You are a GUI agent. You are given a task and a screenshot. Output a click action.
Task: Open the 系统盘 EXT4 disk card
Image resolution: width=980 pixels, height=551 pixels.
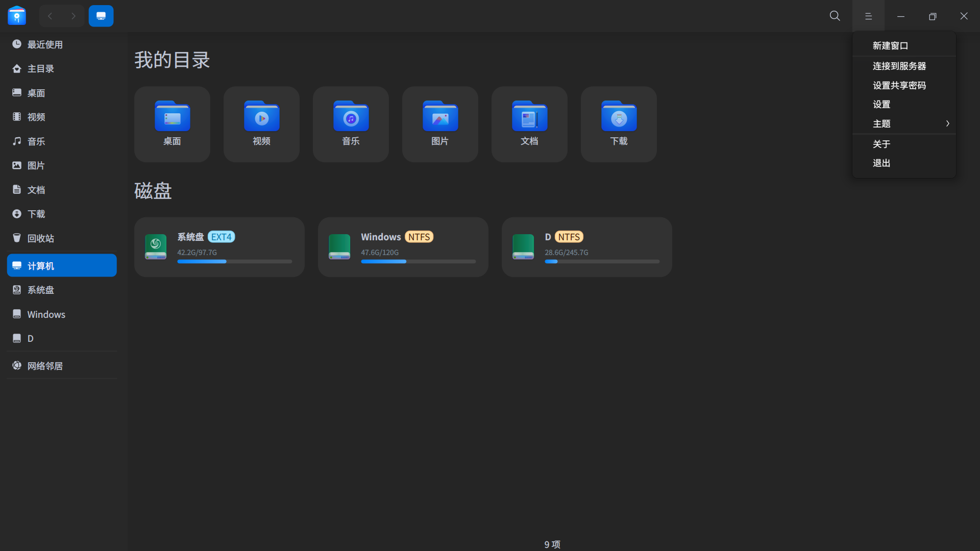click(219, 247)
